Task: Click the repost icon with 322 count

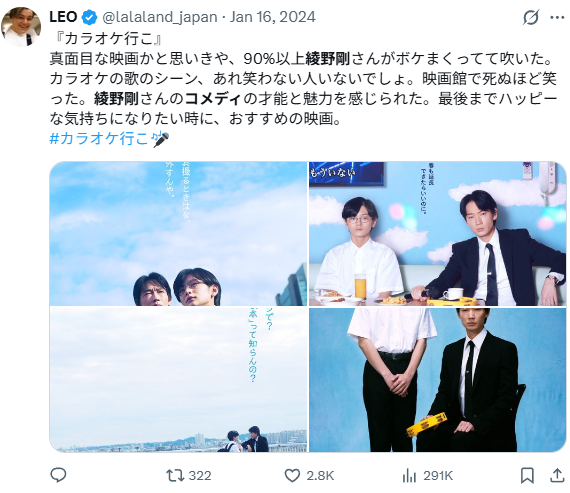Action: click(x=175, y=475)
